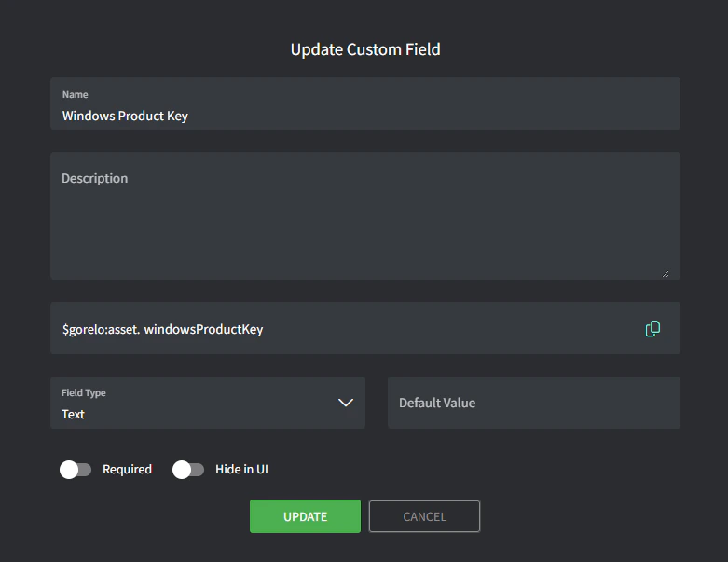Click the "Field Type" label
Image resolution: width=728 pixels, height=562 pixels.
[84, 393]
